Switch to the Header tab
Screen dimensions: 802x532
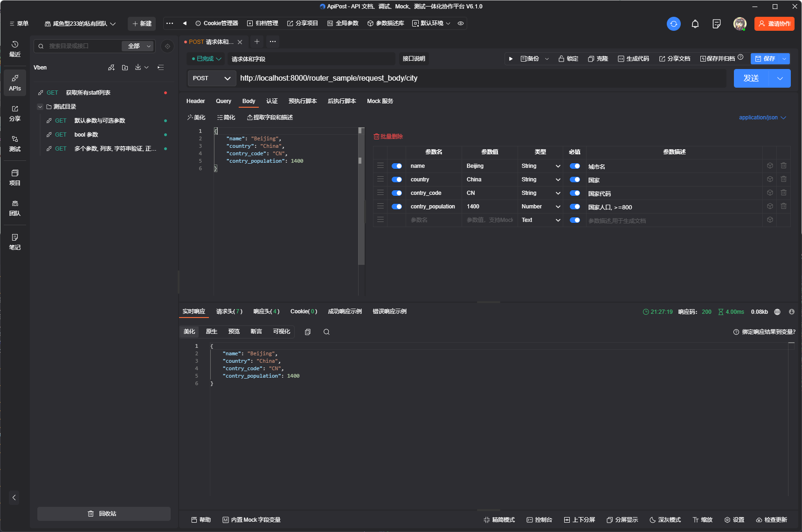pos(195,101)
